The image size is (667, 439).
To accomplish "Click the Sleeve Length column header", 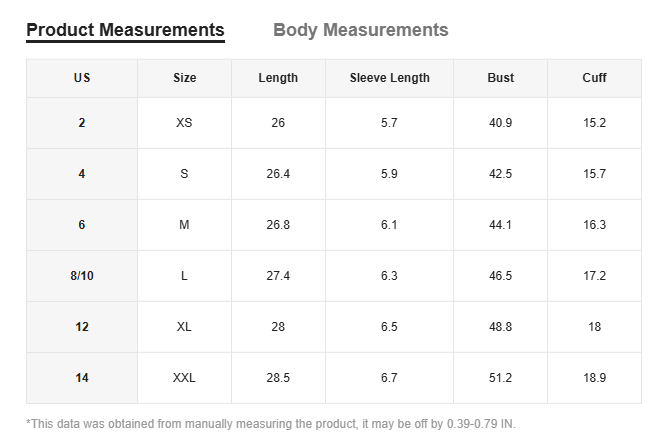I will coord(389,78).
